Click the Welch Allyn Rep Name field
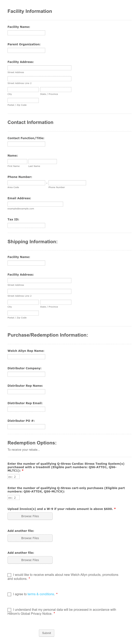The width and height of the screenshot is (139, 644). pos(26,357)
